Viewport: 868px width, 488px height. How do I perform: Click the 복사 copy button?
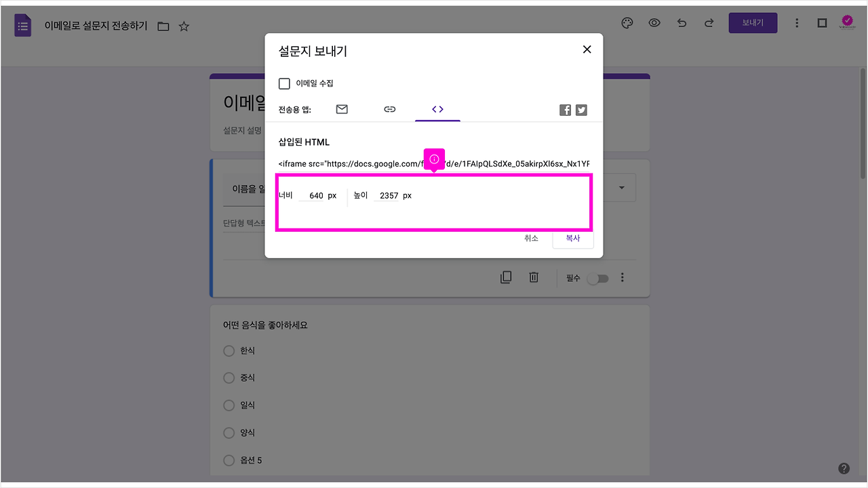(x=572, y=238)
